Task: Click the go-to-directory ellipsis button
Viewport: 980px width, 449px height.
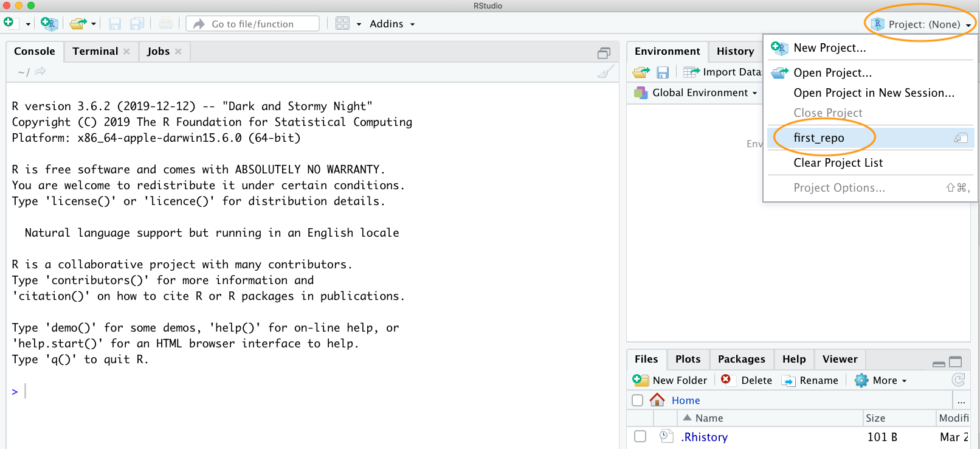Action: tap(961, 401)
